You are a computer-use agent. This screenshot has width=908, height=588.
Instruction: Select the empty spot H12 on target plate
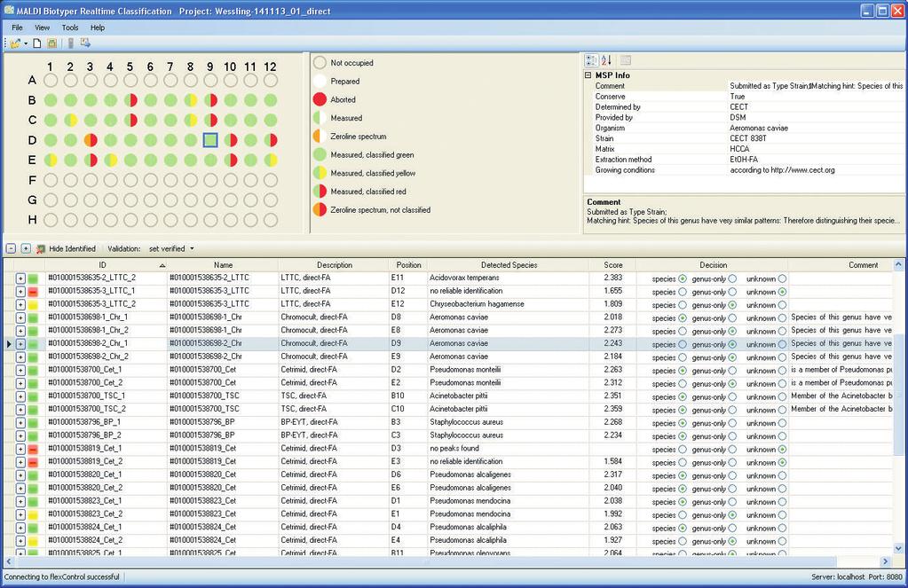point(271,220)
